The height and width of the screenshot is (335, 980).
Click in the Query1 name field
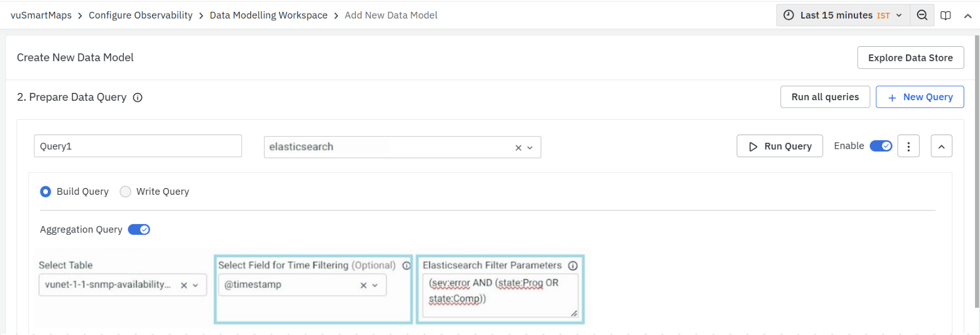pos(137,146)
